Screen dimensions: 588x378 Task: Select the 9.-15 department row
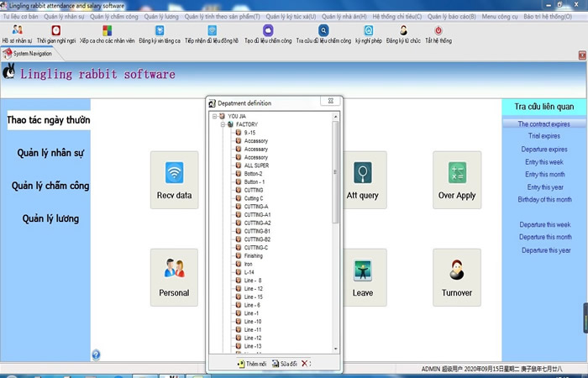click(249, 133)
